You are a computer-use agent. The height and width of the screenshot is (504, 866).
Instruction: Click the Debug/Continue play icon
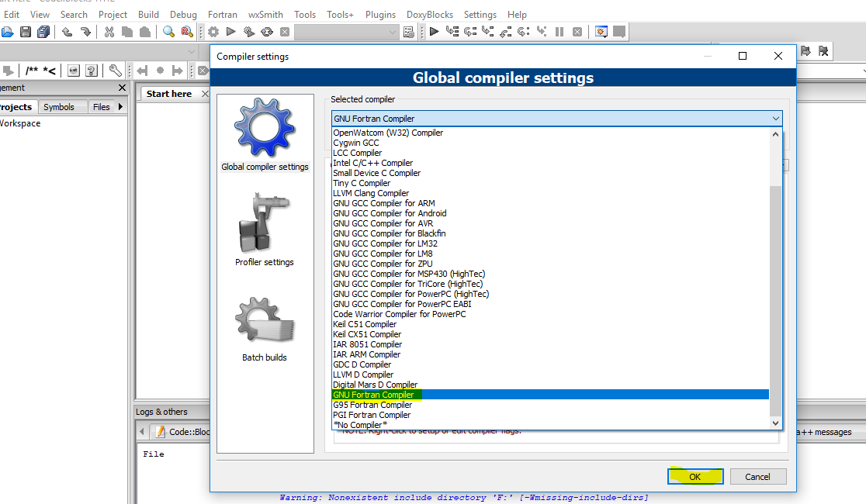pyautogui.click(x=434, y=32)
